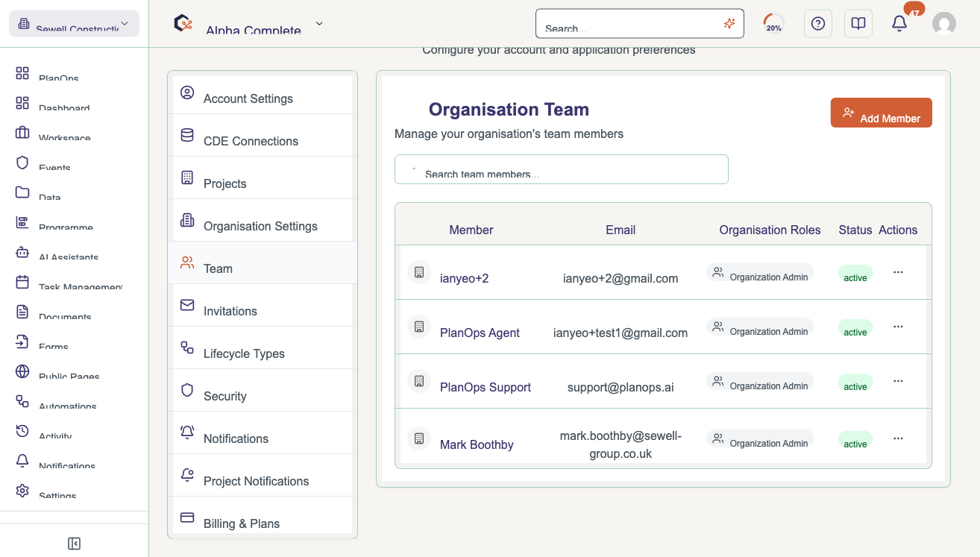
Task: Open CDE Connections section
Action: (263, 136)
